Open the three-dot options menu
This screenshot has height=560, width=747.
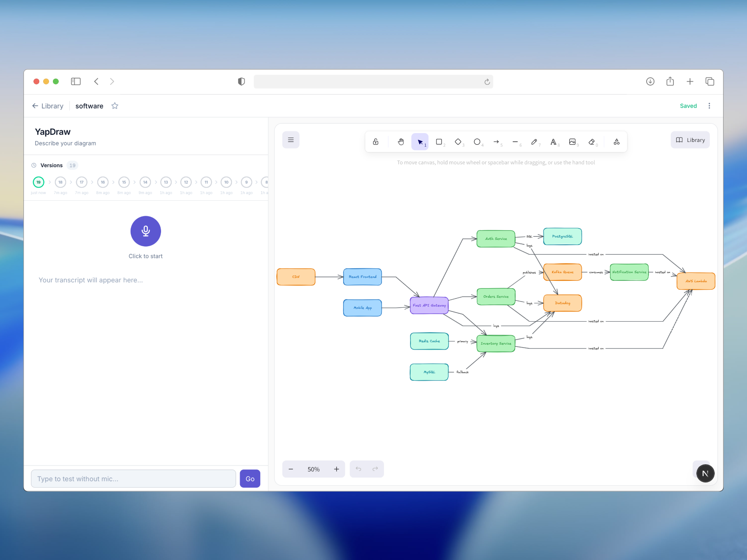(x=709, y=106)
